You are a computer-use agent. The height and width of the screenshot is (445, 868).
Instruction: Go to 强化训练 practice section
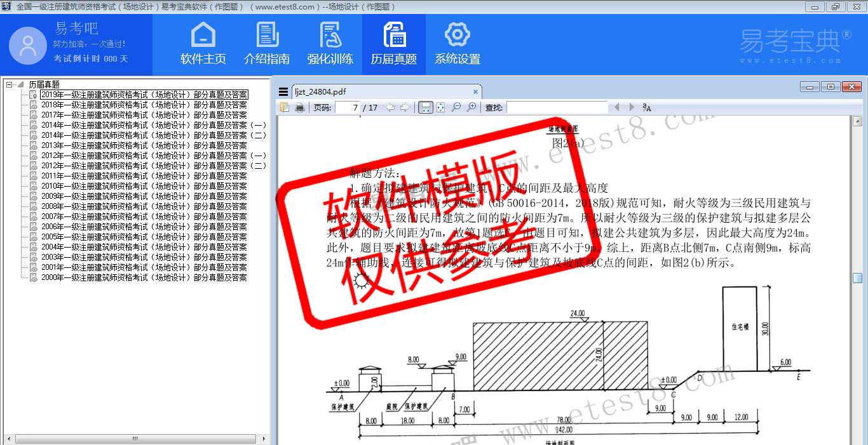[330, 44]
